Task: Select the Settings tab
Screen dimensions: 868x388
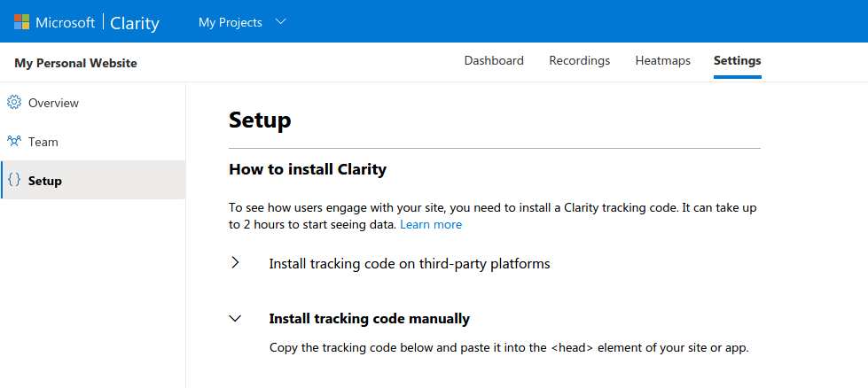Action: tap(738, 61)
